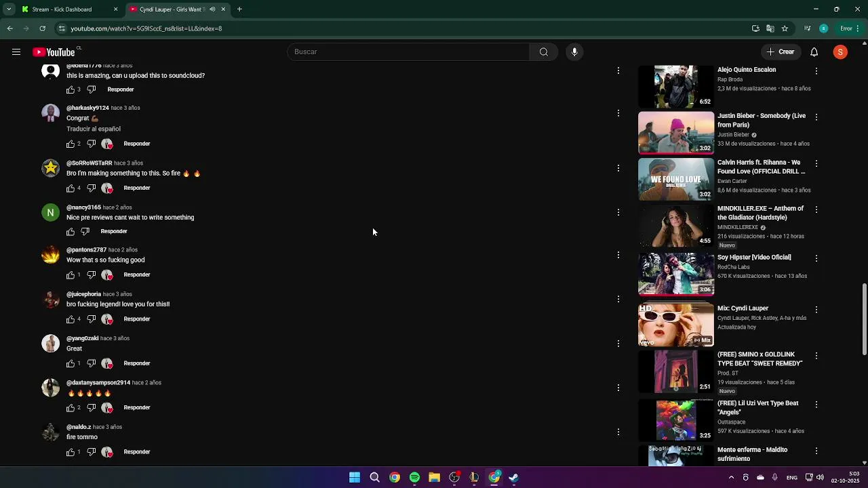Open options menu for Calvin Harris We Found Love video
The height and width of the screenshot is (488, 868).
(816, 163)
